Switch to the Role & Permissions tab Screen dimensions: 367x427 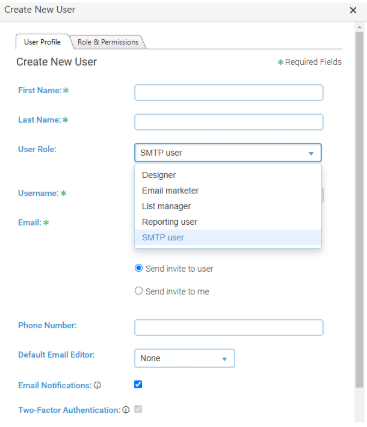click(x=108, y=42)
